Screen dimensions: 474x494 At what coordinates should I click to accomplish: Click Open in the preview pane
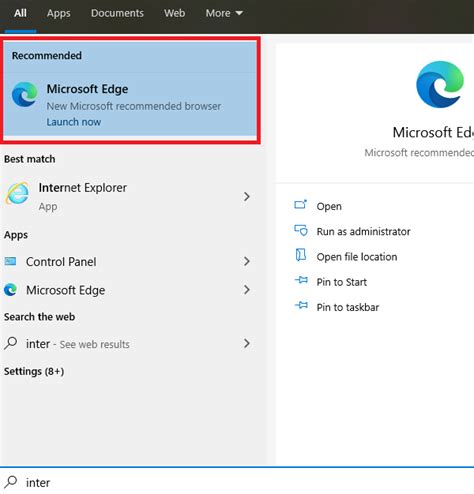point(329,206)
